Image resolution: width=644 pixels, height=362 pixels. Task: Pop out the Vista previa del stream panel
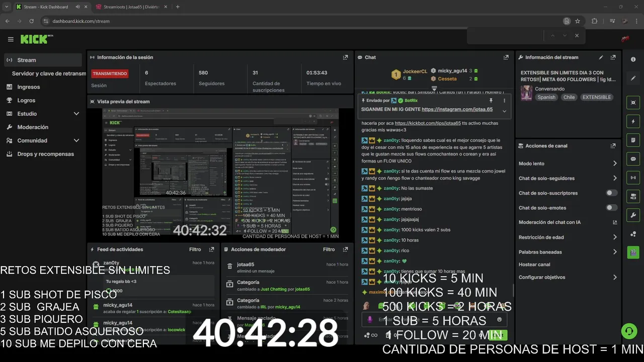(345, 102)
